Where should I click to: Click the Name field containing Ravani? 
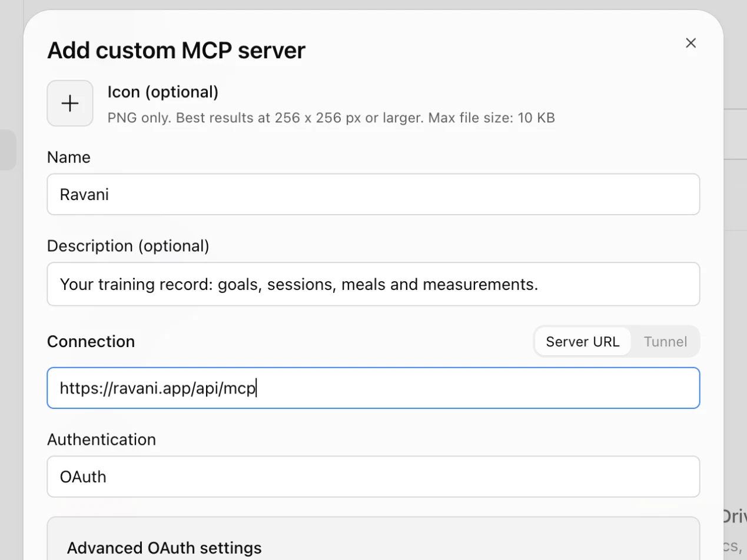(373, 194)
